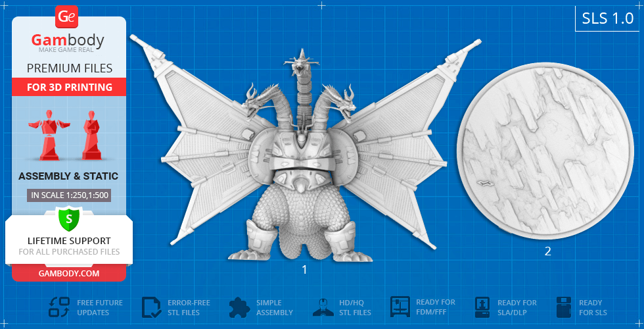Image resolution: width=644 pixels, height=329 pixels.
Task: Open the GAMBODY.COM link
Action: pos(68,273)
